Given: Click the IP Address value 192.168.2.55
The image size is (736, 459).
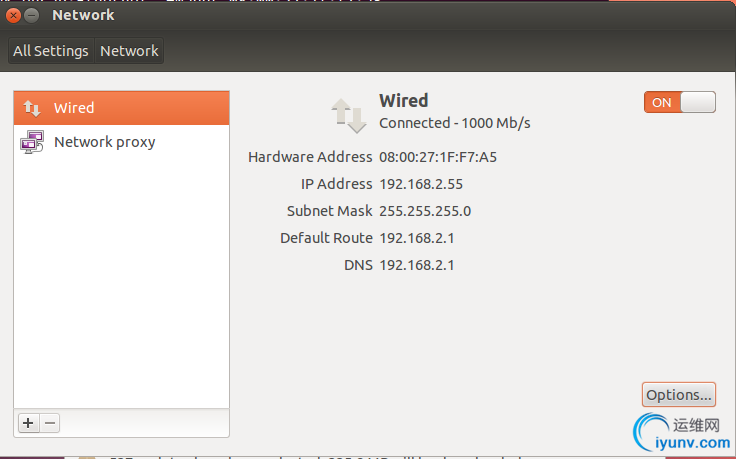Looking at the screenshot, I should pyautogui.click(x=421, y=184).
